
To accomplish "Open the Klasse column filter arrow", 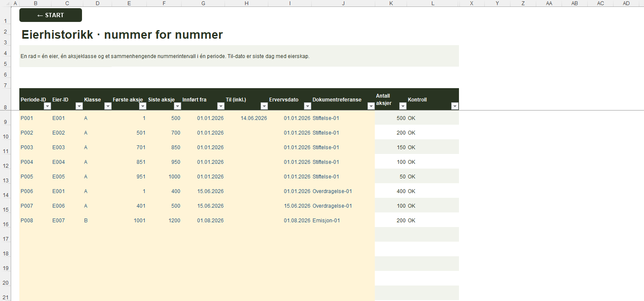I will tap(108, 106).
